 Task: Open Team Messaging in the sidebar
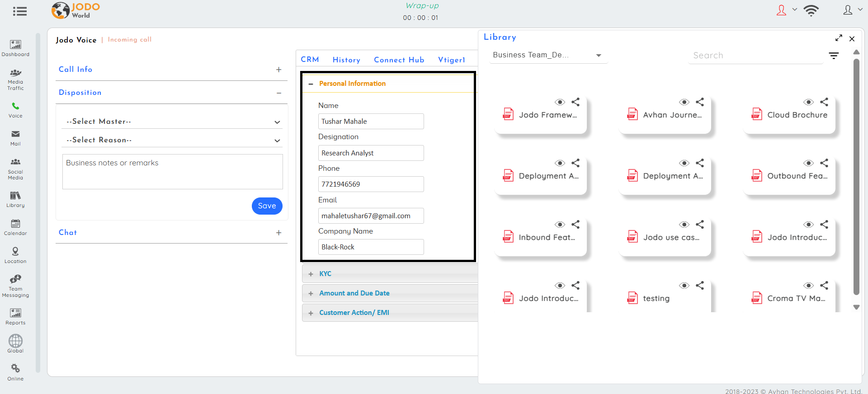[15, 286]
